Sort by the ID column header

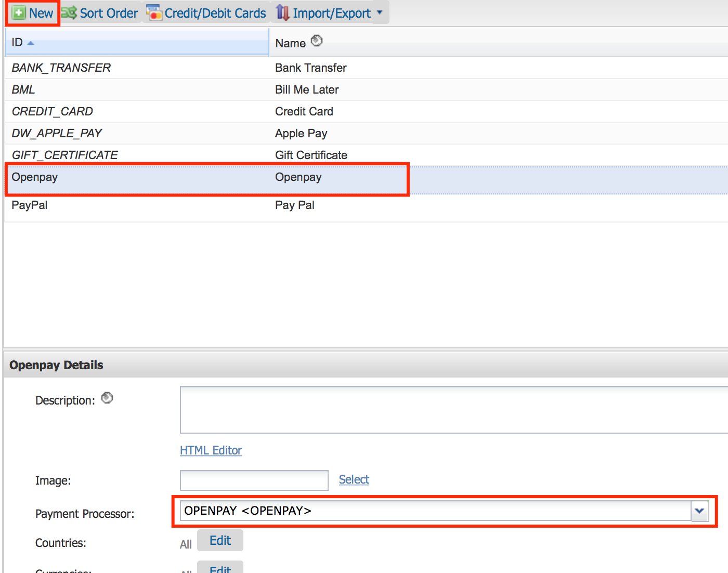tap(17, 43)
